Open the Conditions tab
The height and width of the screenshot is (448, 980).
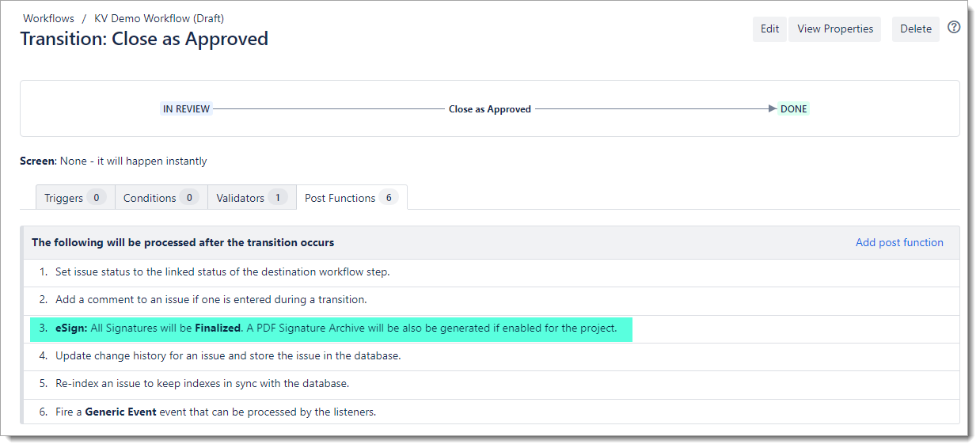pyautogui.click(x=160, y=198)
